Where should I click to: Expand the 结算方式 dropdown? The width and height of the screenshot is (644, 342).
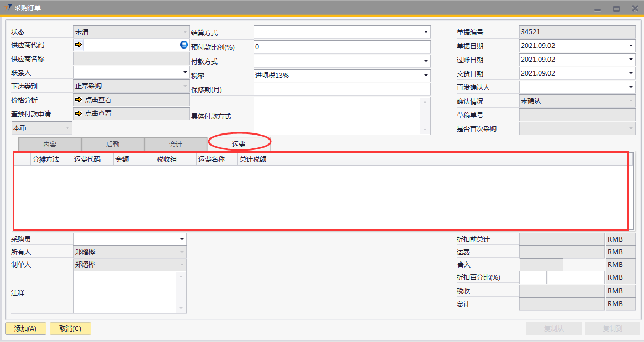point(426,32)
